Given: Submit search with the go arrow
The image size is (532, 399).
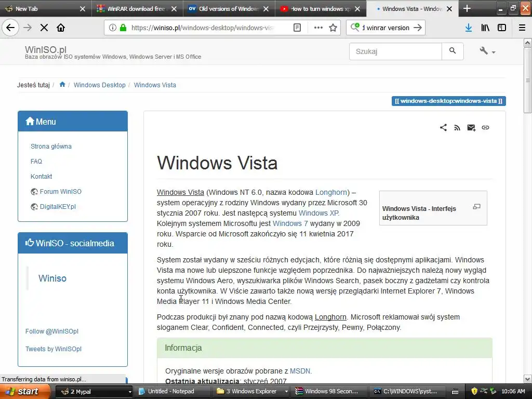Looking at the screenshot, I should click(418, 28).
